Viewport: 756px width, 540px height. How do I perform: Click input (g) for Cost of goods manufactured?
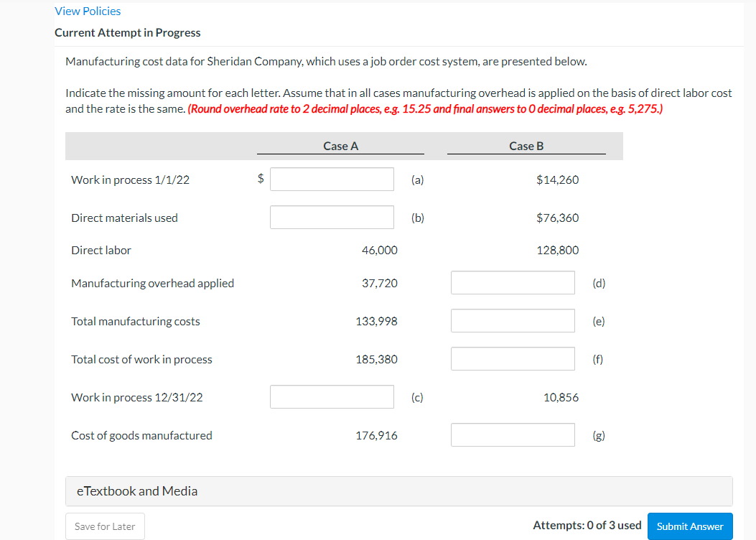pos(513,434)
